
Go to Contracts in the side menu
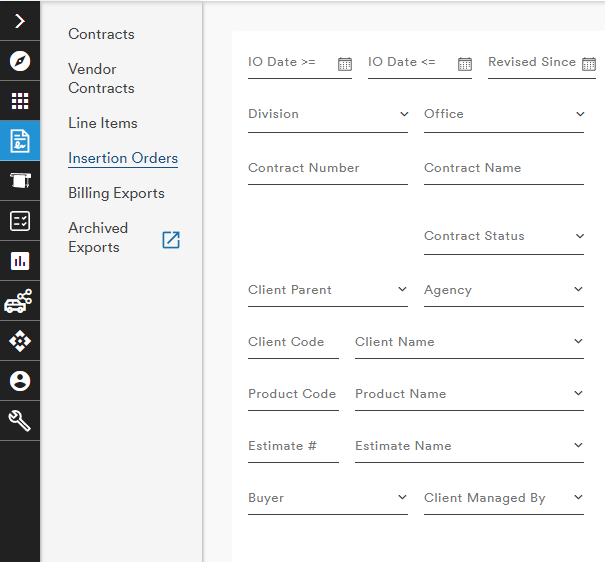click(x=101, y=34)
